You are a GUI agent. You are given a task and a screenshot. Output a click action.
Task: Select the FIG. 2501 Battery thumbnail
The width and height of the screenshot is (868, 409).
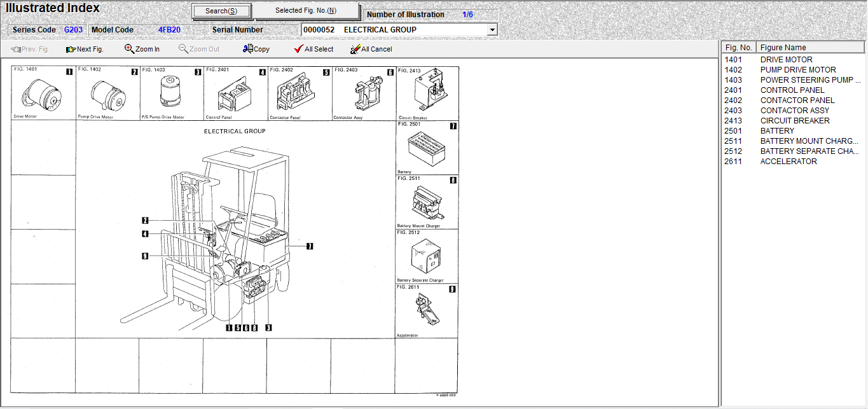point(427,148)
